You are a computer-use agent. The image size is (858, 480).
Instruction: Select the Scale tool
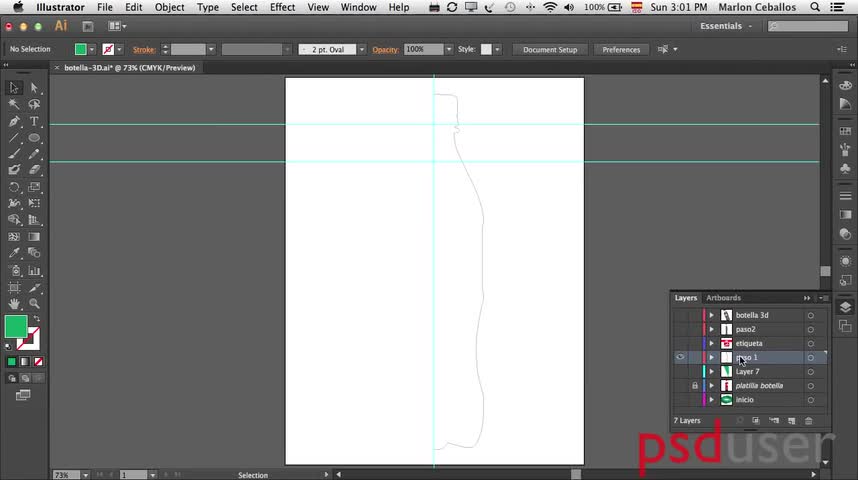click(34, 187)
